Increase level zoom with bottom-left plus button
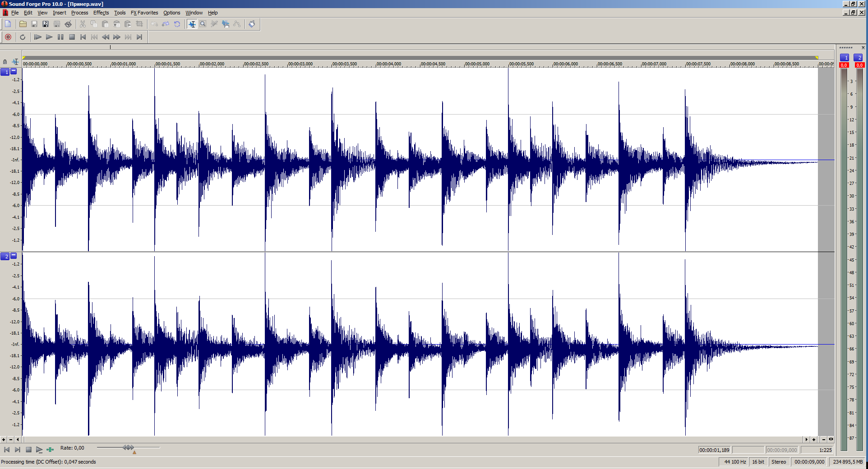The width and height of the screenshot is (868, 469). pyautogui.click(x=4, y=439)
